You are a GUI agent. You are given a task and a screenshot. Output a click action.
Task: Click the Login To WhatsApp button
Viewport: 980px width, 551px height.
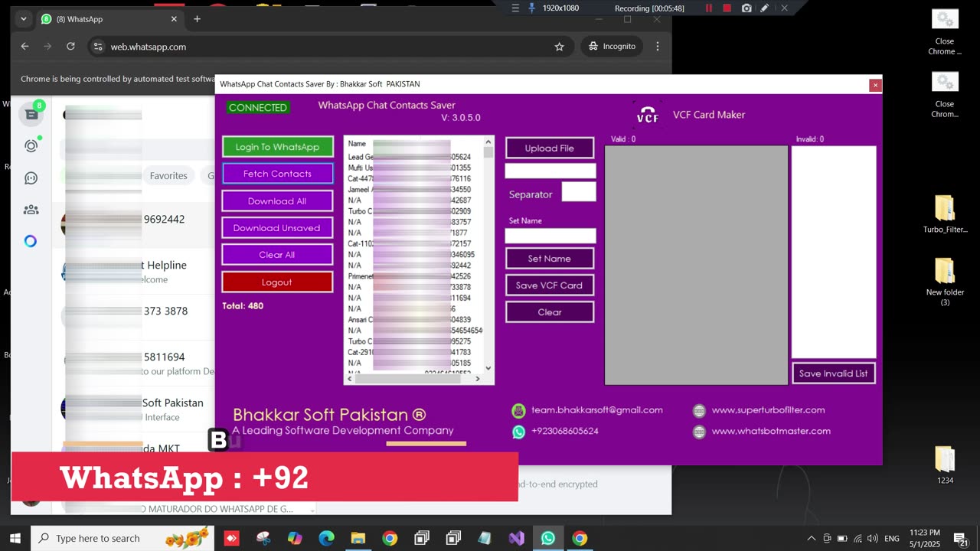pyautogui.click(x=277, y=147)
